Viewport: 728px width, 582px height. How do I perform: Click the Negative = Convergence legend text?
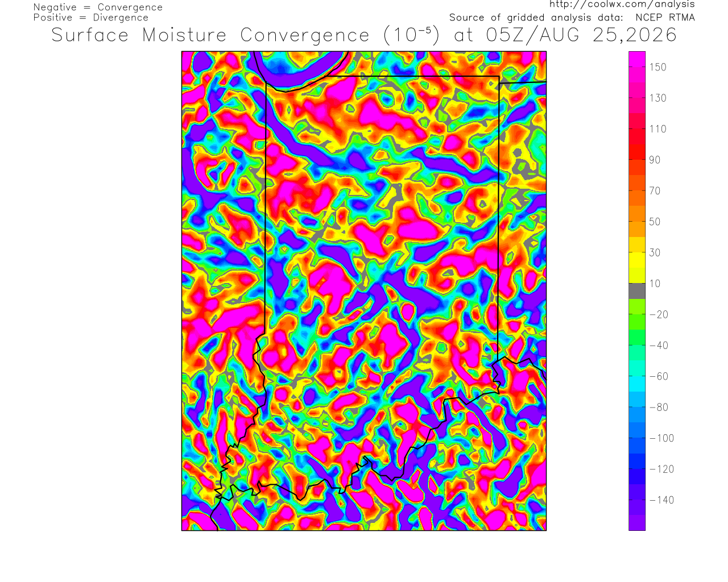(x=98, y=7)
